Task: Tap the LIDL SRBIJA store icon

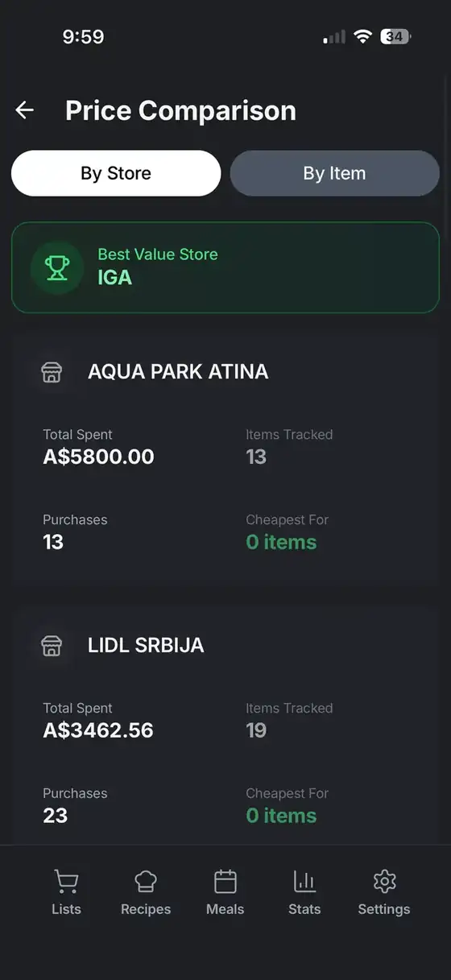Action: pyautogui.click(x=52, y=646)
